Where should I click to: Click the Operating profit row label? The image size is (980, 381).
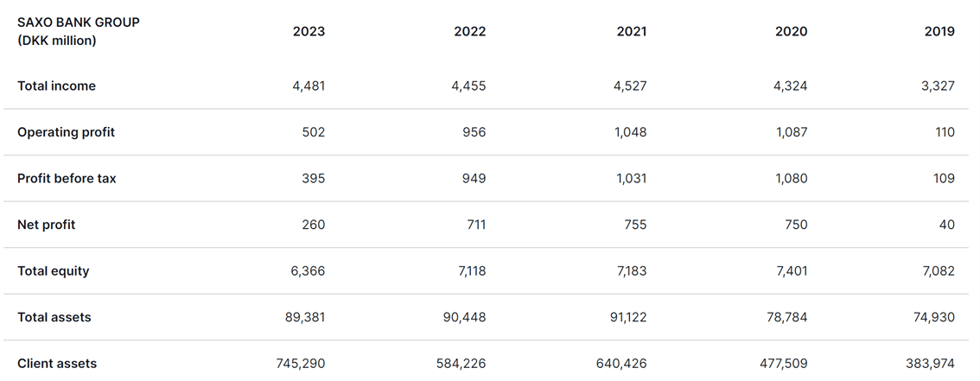[x=66, y=132]
